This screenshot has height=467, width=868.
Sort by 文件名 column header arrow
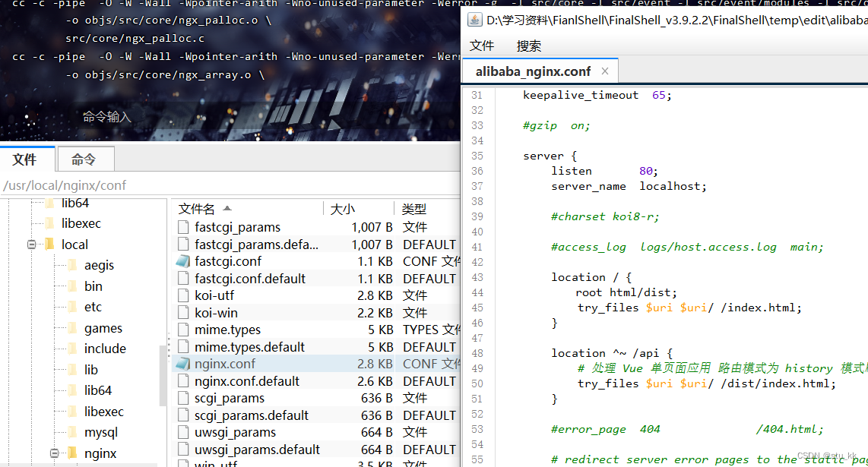point(227,209)
